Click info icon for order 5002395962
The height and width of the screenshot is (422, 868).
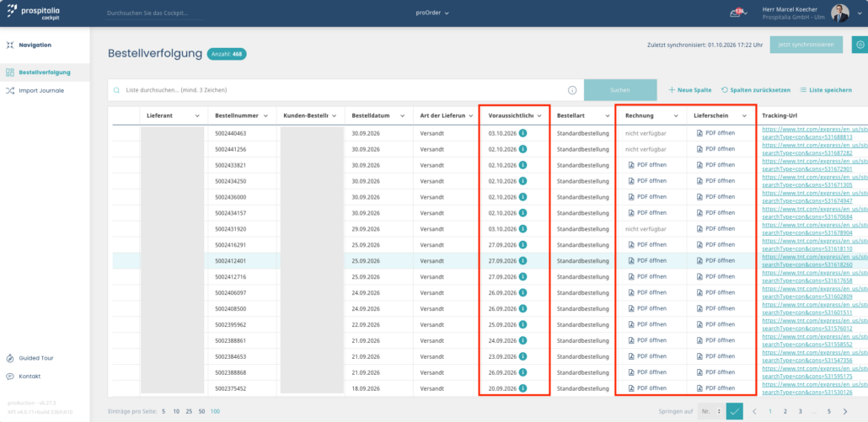(x=523, y=324)
